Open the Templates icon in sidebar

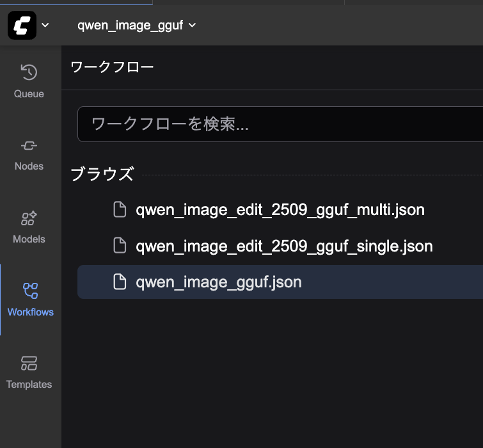tap(29, 364)
